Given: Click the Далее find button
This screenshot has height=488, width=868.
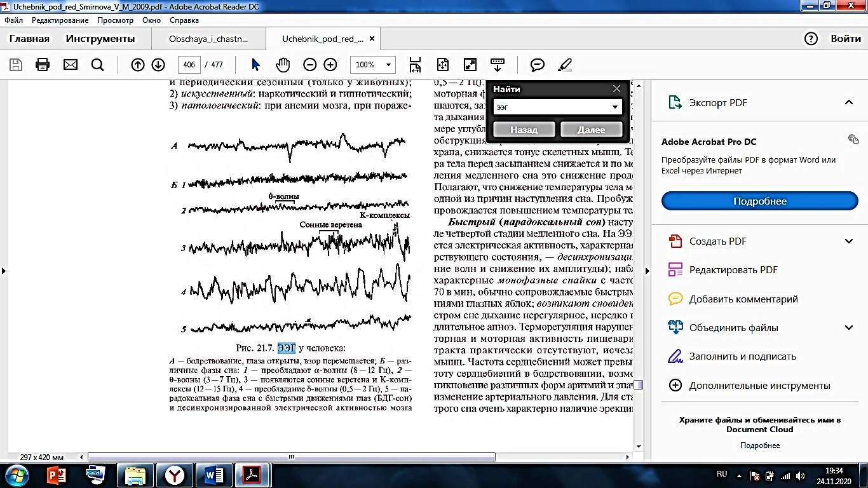Looking at the screenshot, I should 591,130.
